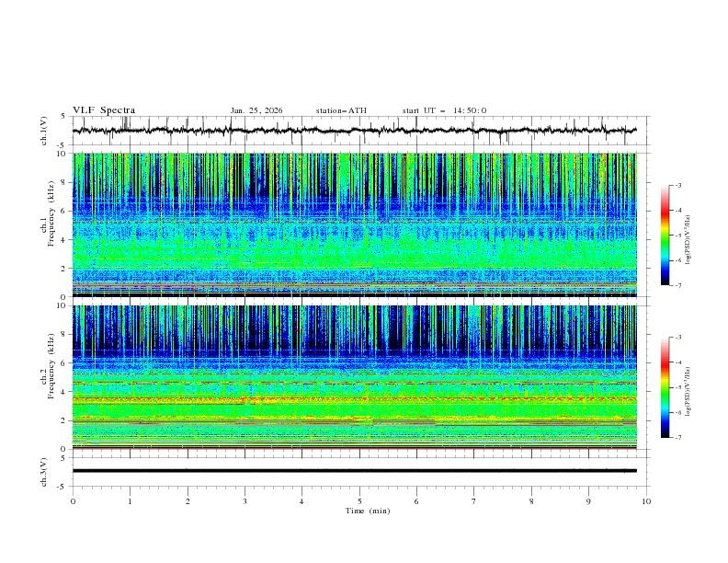Click the "VLF Spectra" plot title
Screen dimensions: 728x563
[104, 110]
